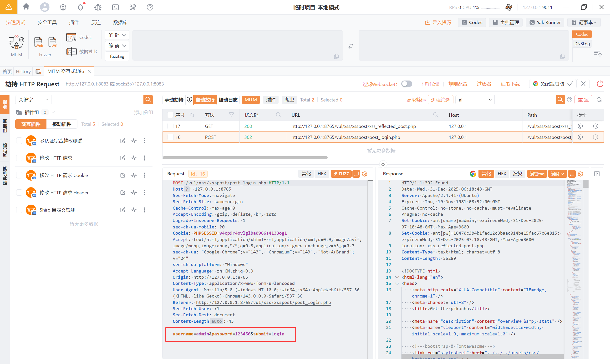Click the 证书下载 link
Screen dimensions: 610x364
click(x=510, y=84)
